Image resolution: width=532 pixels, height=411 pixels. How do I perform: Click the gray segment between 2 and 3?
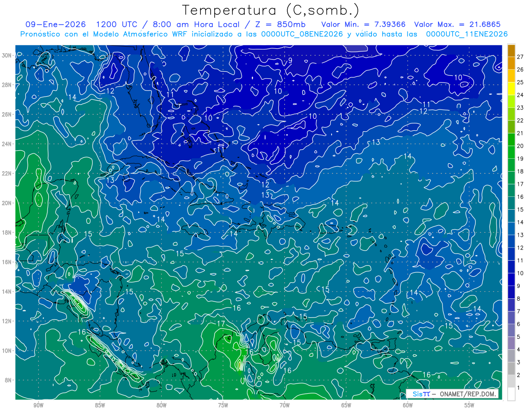pyautogui.click(x=511, y=369)
